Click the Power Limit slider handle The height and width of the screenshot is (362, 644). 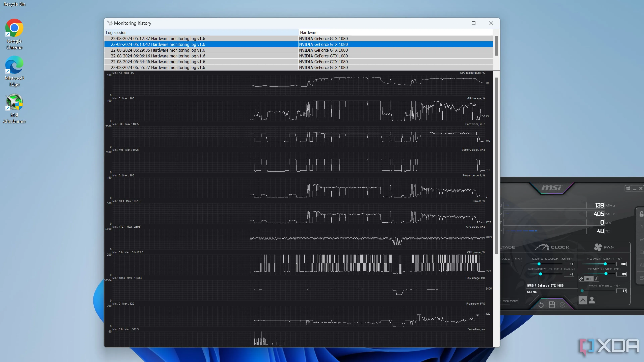tap(605, 264)
